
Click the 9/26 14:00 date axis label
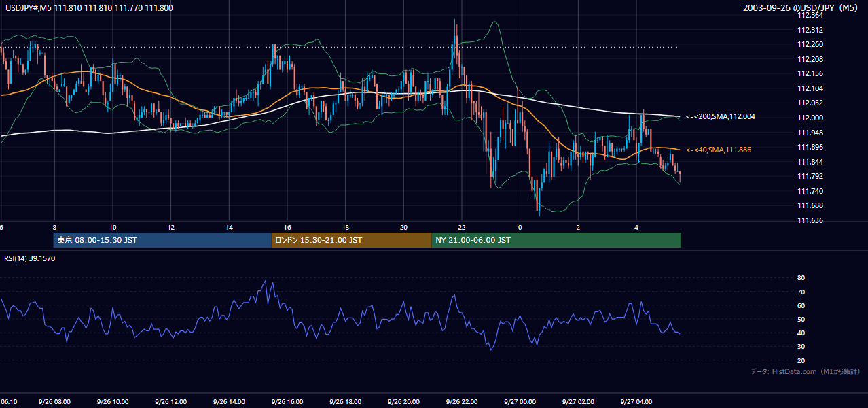pos(229,402)
